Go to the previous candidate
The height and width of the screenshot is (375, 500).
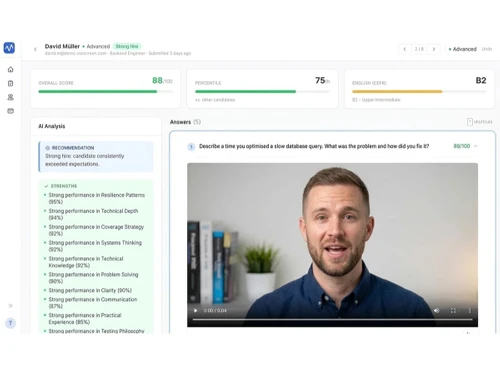tap(405, 49)
